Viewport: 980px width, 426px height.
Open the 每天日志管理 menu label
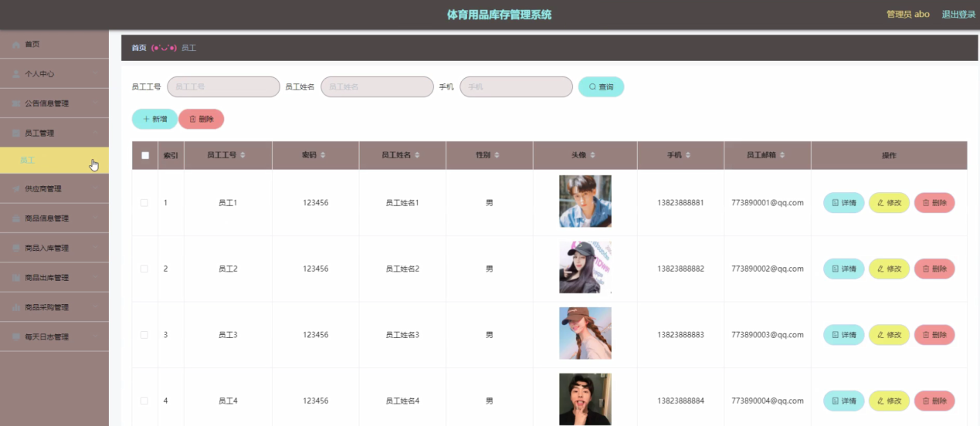tap(47, 336)
